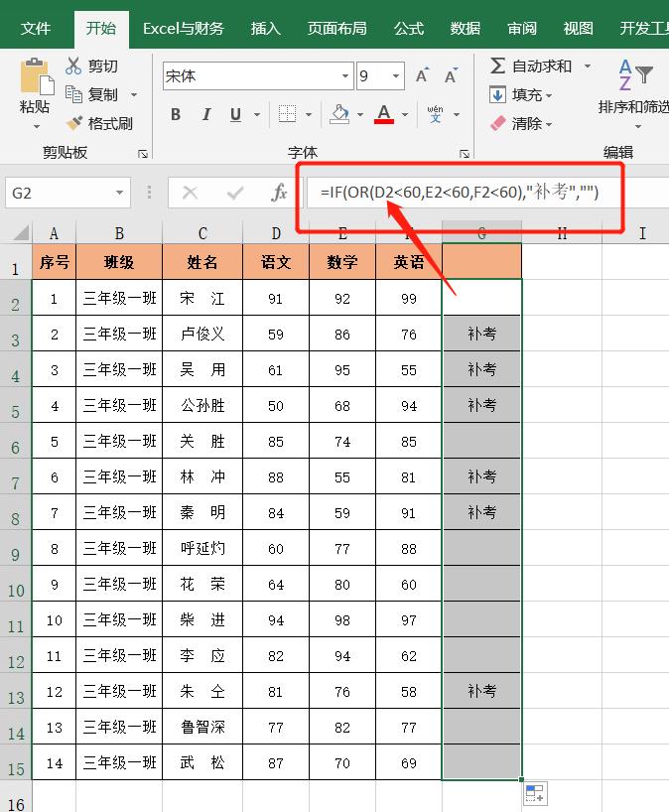The image size is (669, 812).
Task: Apply the red font color
Action: click(x=384, y=114)
